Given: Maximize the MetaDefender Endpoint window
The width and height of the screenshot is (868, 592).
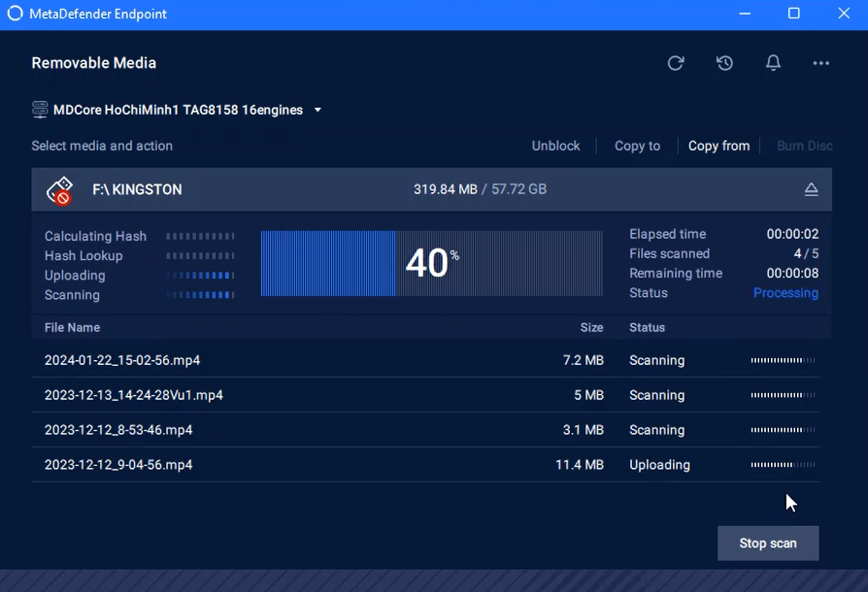Looking at the screenshot, I should pyautogui.click(x=794, y=14).
